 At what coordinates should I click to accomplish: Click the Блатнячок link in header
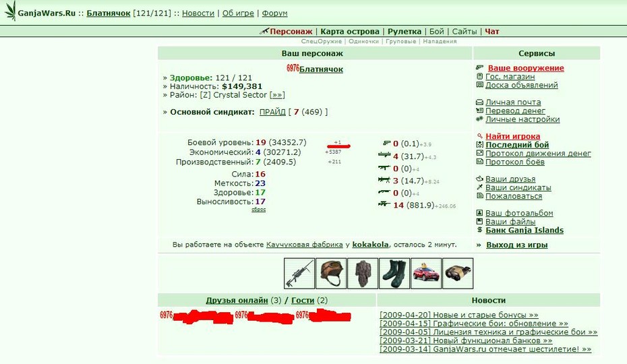(x=109, y=13)
